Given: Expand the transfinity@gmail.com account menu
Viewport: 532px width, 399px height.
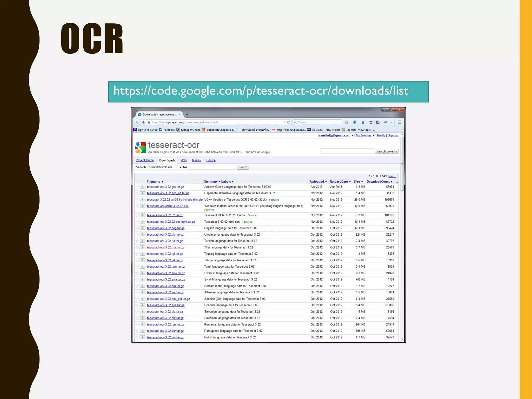Looking at the screenshot, I should [353, 136].
